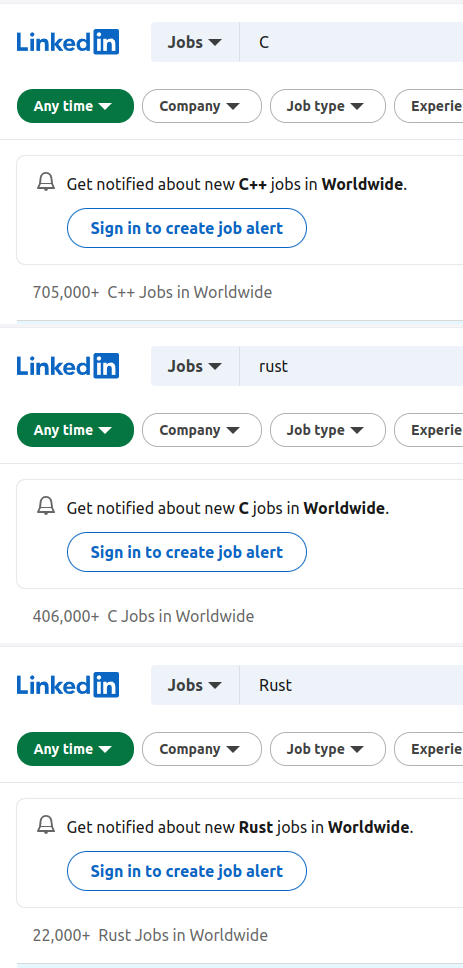Sign in to create C job alert
This screenshot has height=968, width=463.
pos(186,553)
